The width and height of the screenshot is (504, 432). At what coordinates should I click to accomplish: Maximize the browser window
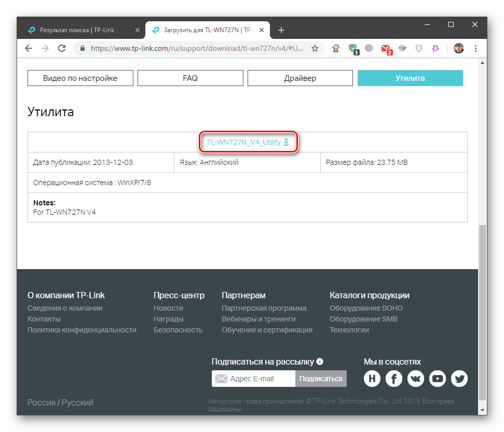pyautogui.click(x=451, y=24)
